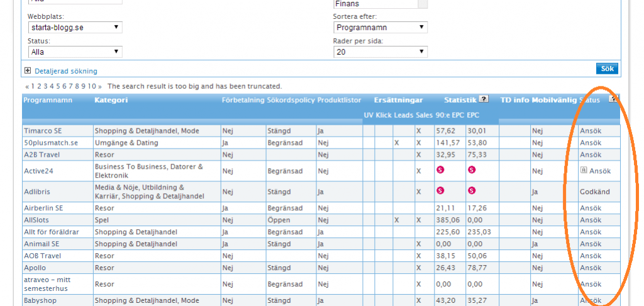Click Ansök for 50plusmatch.se

591,143
